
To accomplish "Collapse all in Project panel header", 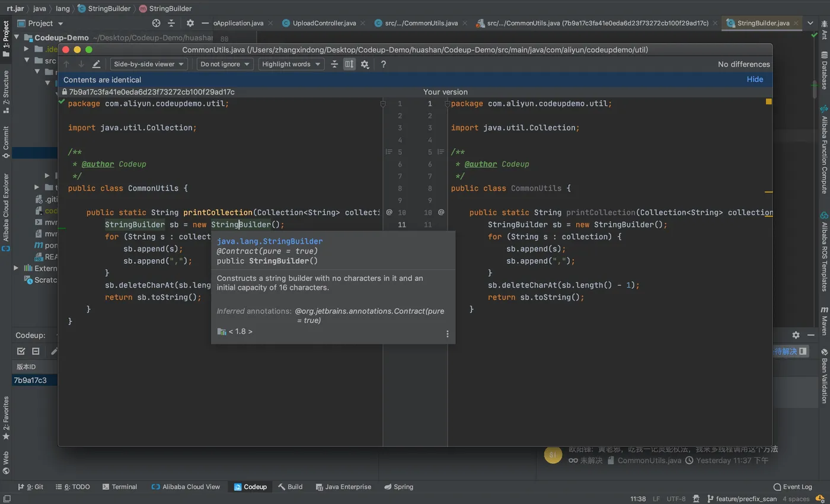I will tap(171, 23).
